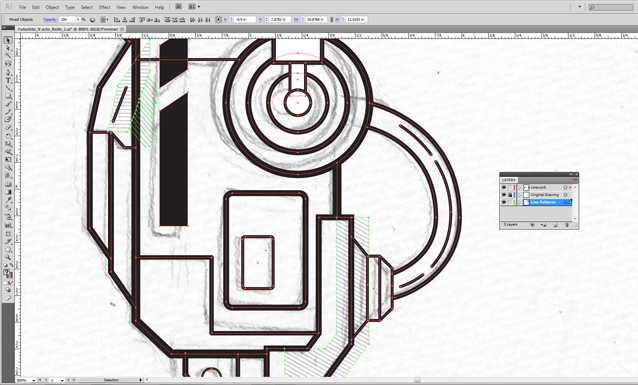The width and height of the screenshot is (638, 385).
Task: Click the LAYERS panel tab
Action: pyautogui.click(x=509, y=179)
